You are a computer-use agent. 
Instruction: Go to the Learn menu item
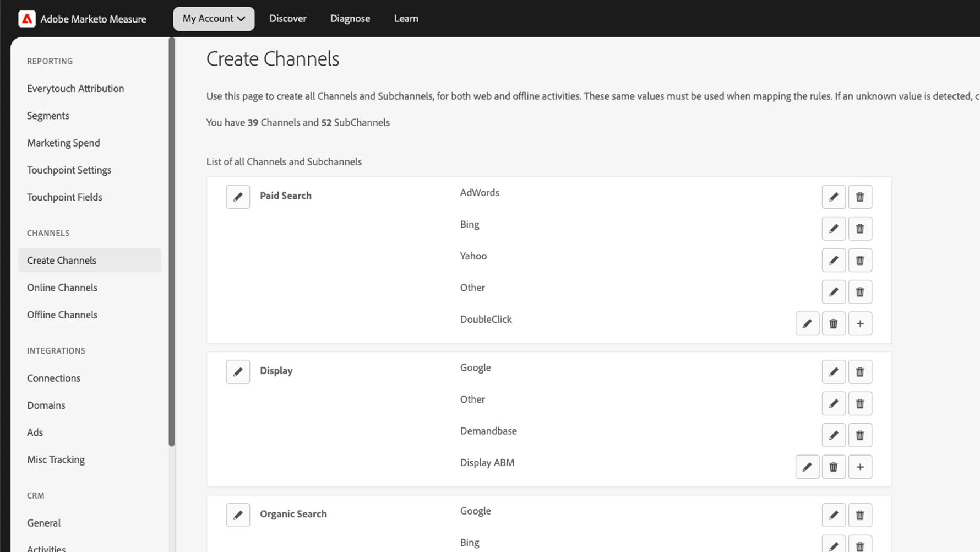[x=406, y=19]
